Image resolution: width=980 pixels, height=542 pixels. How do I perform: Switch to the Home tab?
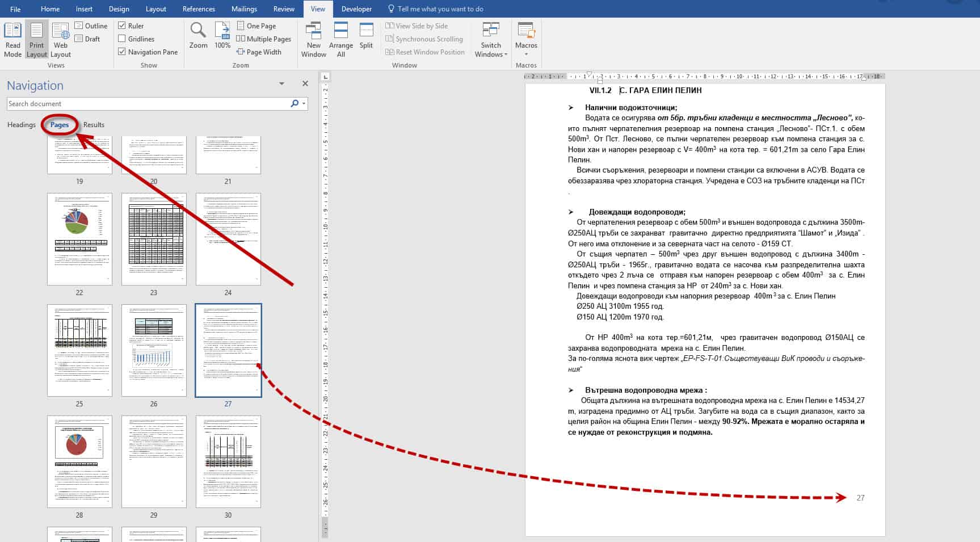[50, 9]
